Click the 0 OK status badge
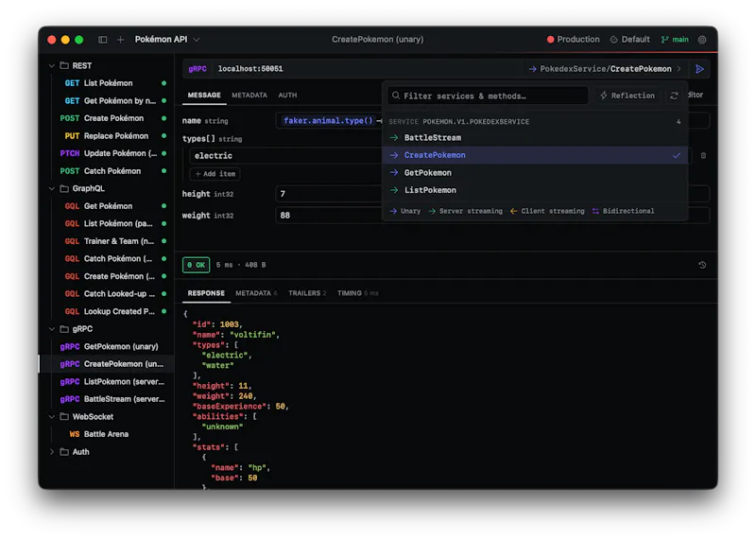756x540 pixels. 197,265
